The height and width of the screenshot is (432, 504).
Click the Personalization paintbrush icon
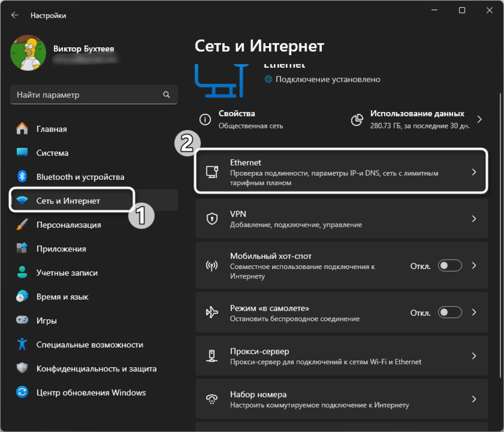pos(22,225)
